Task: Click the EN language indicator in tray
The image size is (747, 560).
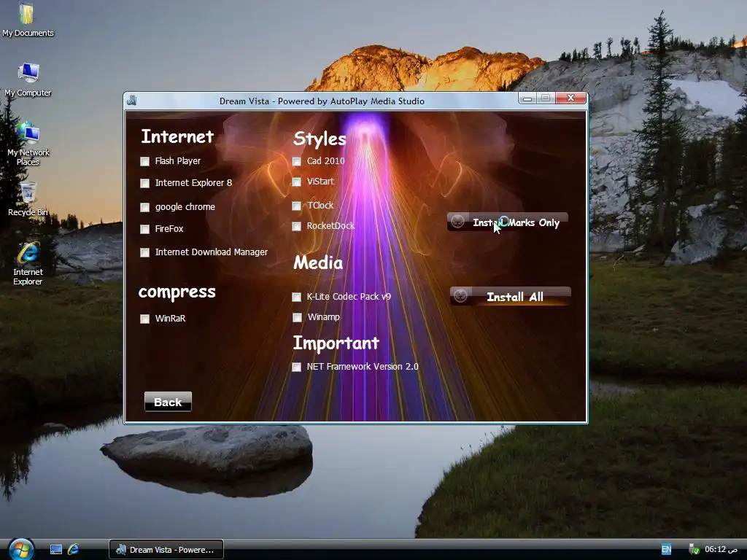Action: tap(666, 550)
